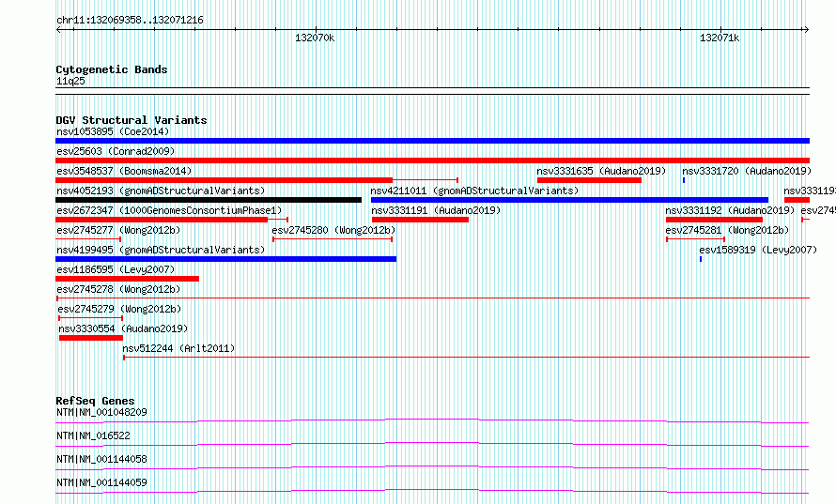Open nsv3330554 (Audano2019) label

123,328
